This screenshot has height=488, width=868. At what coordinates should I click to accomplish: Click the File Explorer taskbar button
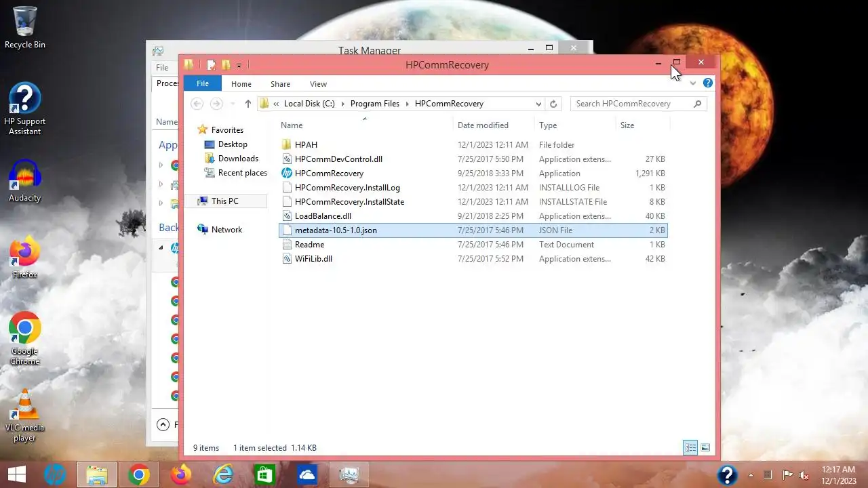[97, 474]
